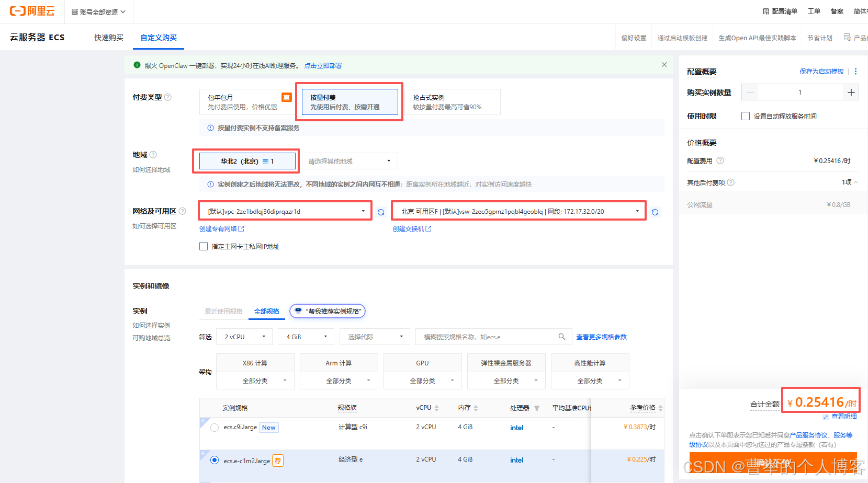868x483 pixels.
Task: Click the spec name search input field
Action: tap(493, 337)
